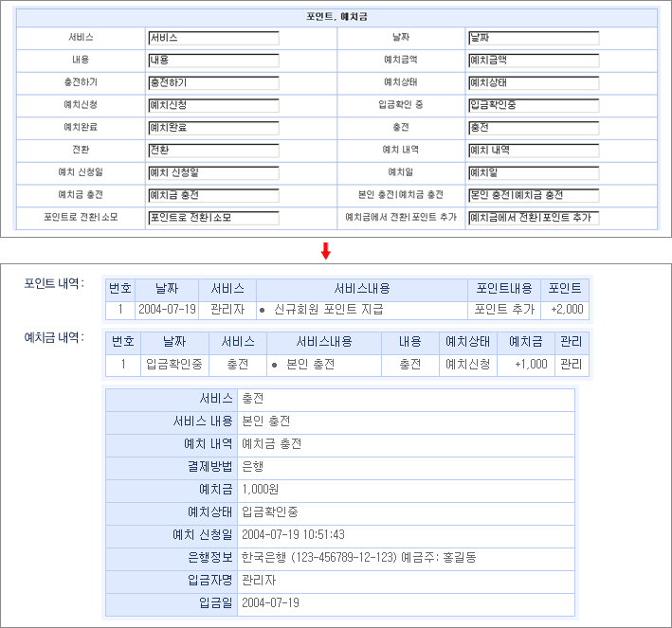The image size is (672, 628).
Task: Click the 예치상태 text input field
Action: [534, 83]
